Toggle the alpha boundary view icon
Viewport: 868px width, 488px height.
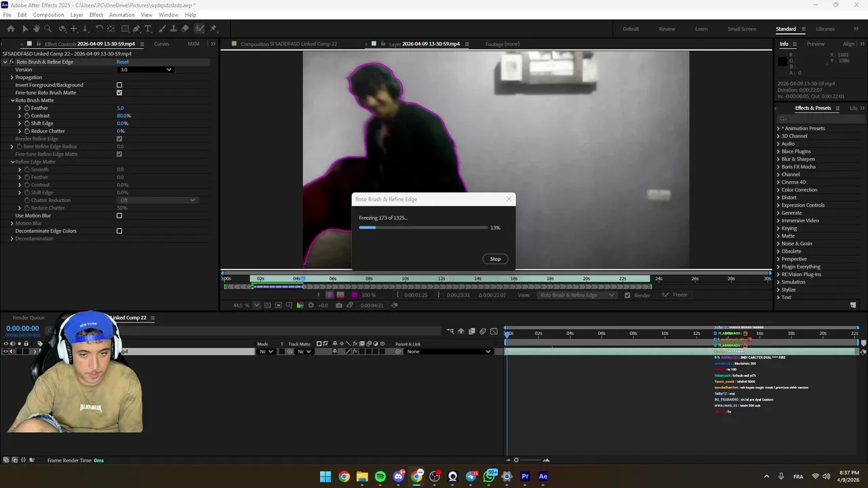pos(330,295)
